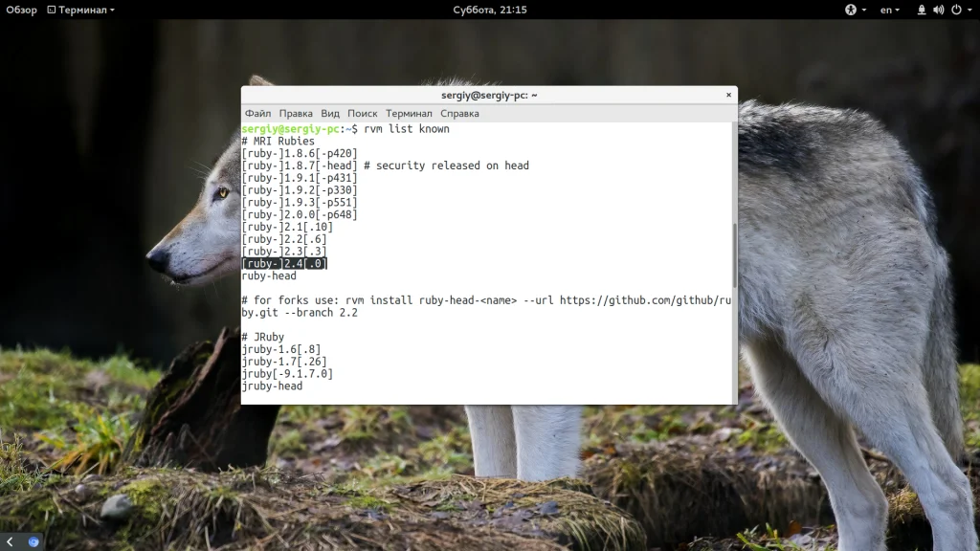Click the [ruby-]1.8.6[-p420] line

pos(300,154)
